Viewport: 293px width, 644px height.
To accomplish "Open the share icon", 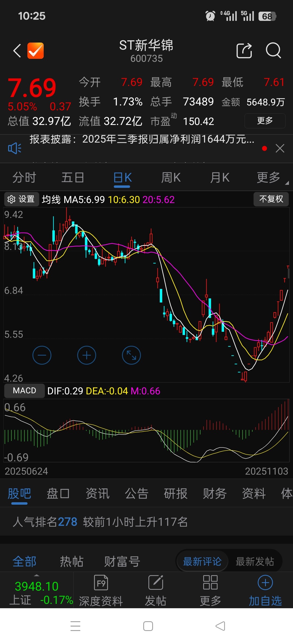I will pyautogui.click(x=244, y=50).
